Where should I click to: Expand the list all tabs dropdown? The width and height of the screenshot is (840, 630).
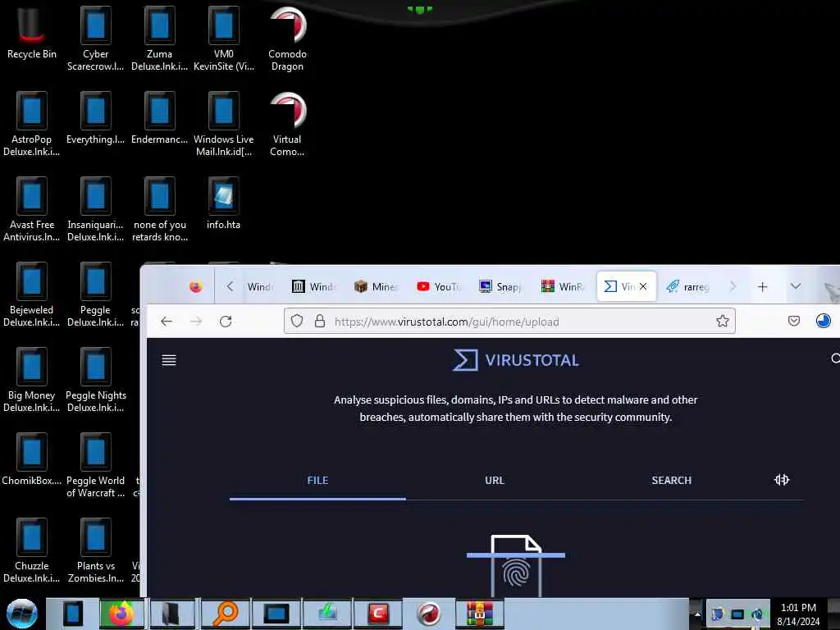click(796, 286)
